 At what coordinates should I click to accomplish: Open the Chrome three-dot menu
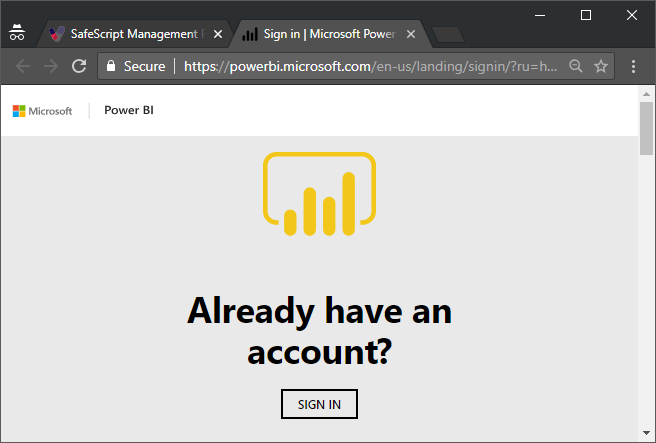tap(633, 66)
